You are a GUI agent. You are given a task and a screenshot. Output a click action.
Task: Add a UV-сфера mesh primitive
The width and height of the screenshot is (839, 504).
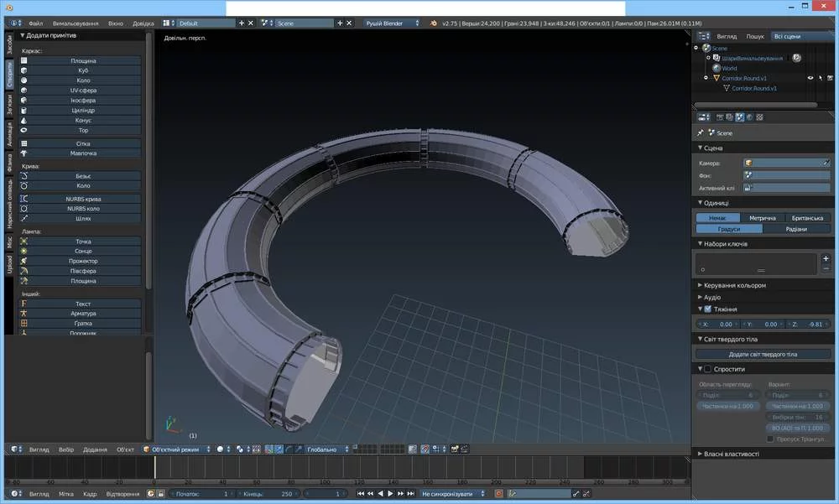pyautogui.click(x=82, y=91)
